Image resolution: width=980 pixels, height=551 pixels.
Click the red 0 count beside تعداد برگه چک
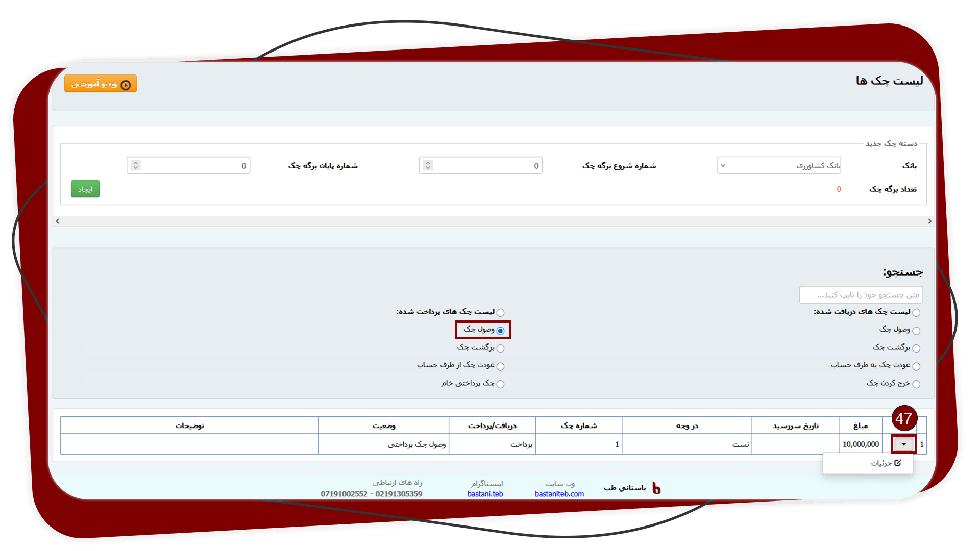click(839, 189)
